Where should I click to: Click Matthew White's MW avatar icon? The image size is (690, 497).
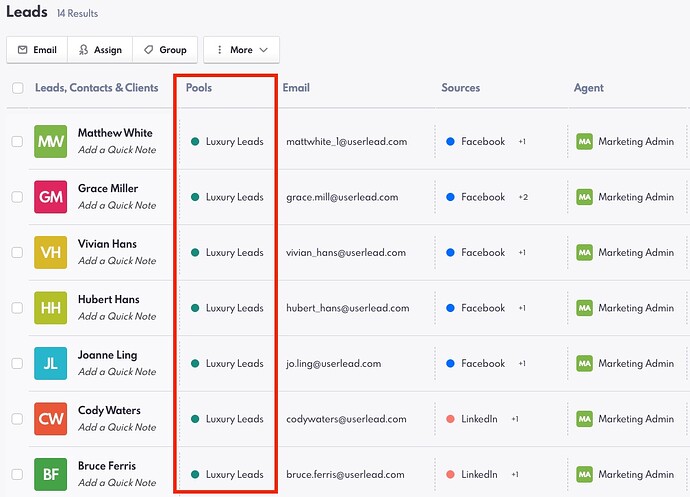(50, 142)
